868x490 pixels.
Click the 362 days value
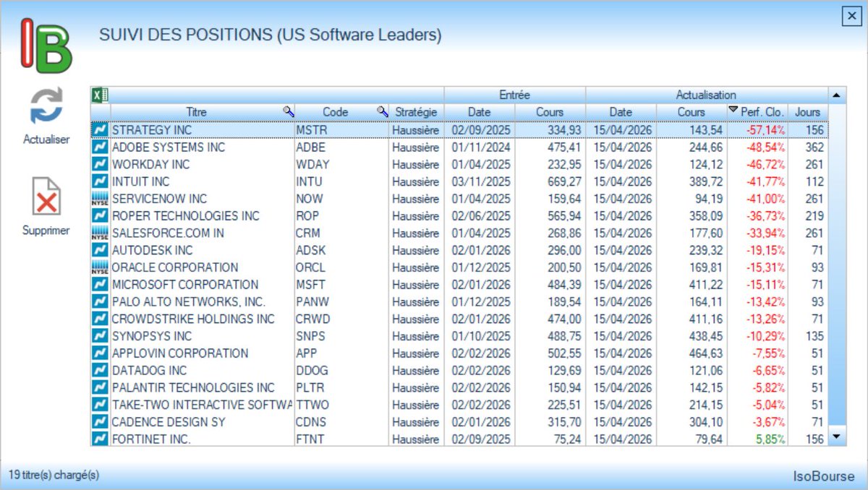tap(814, 147)
